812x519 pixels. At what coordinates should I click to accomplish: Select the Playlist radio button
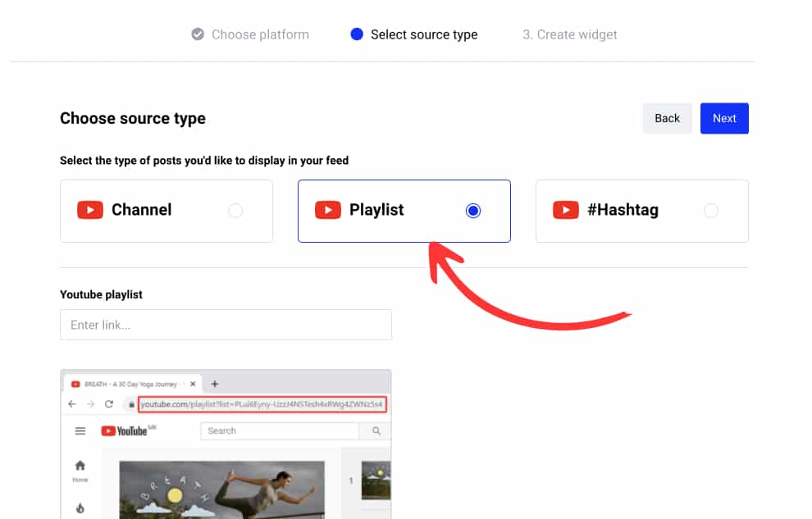472,211
